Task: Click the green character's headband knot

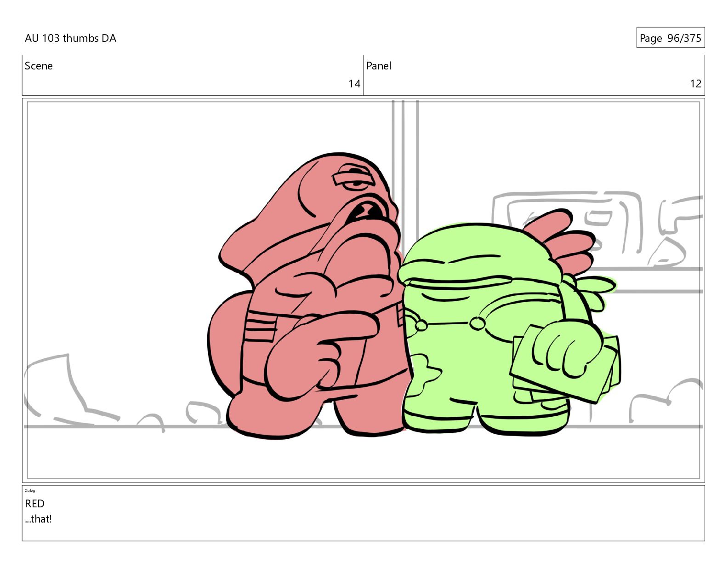Action: coord(589,289)
